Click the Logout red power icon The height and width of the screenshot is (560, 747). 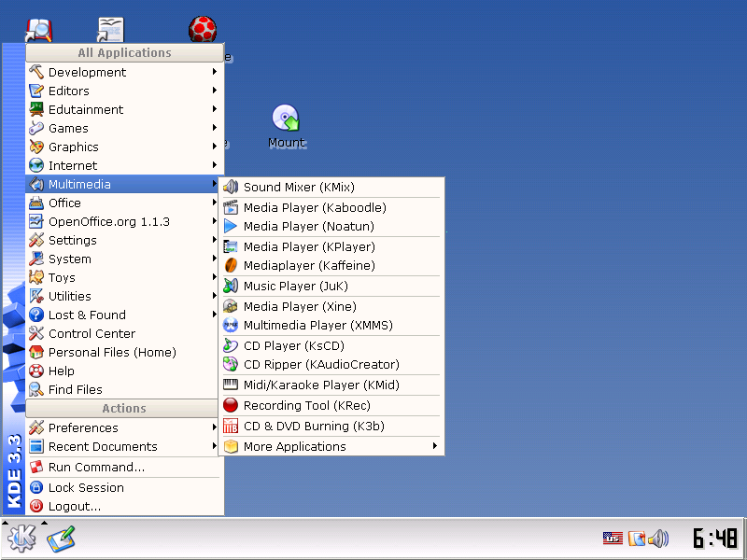(36, 506)
